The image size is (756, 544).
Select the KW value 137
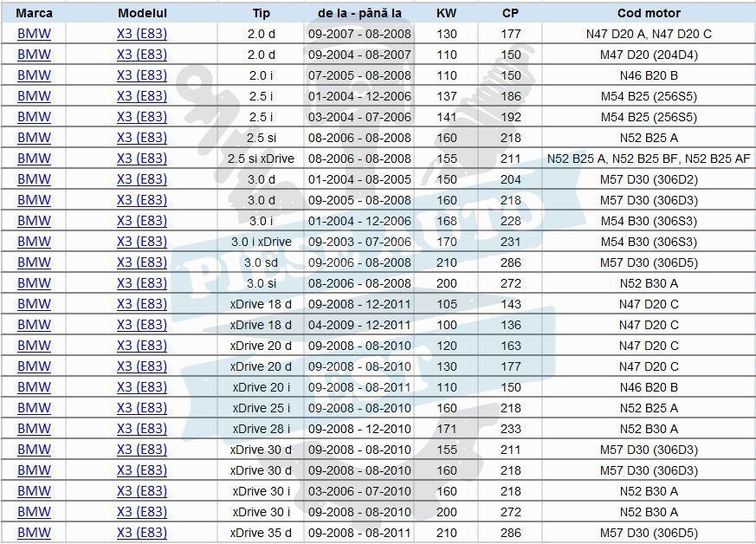[446, 96]
